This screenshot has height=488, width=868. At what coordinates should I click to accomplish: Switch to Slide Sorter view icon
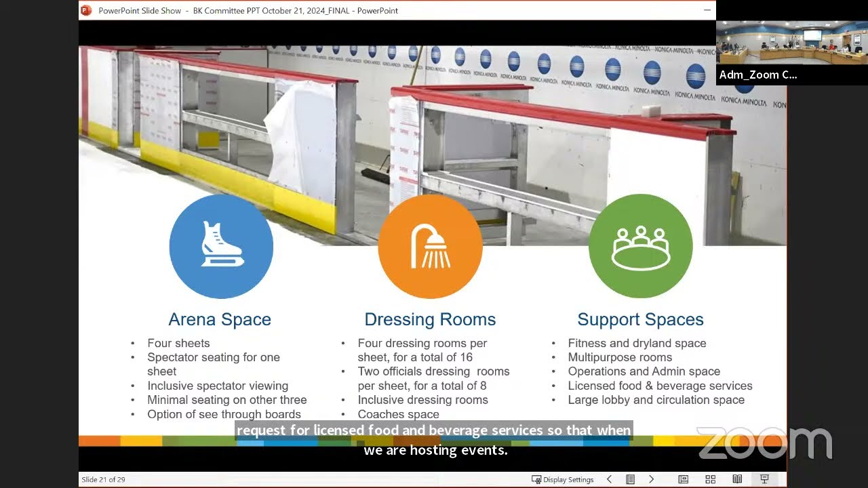pyautogui.click(x=710, y=479)
